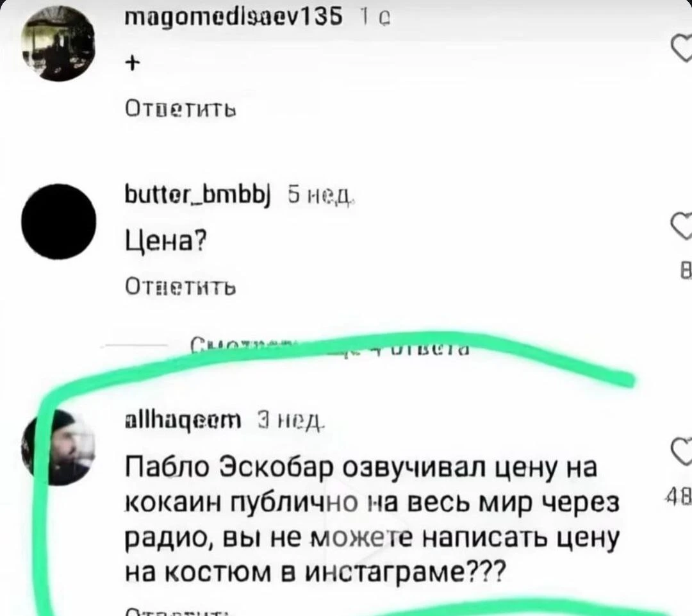Click Ответить under the "Цена?" comment
This screenshot has width=692, height=616.
[181, 287]
